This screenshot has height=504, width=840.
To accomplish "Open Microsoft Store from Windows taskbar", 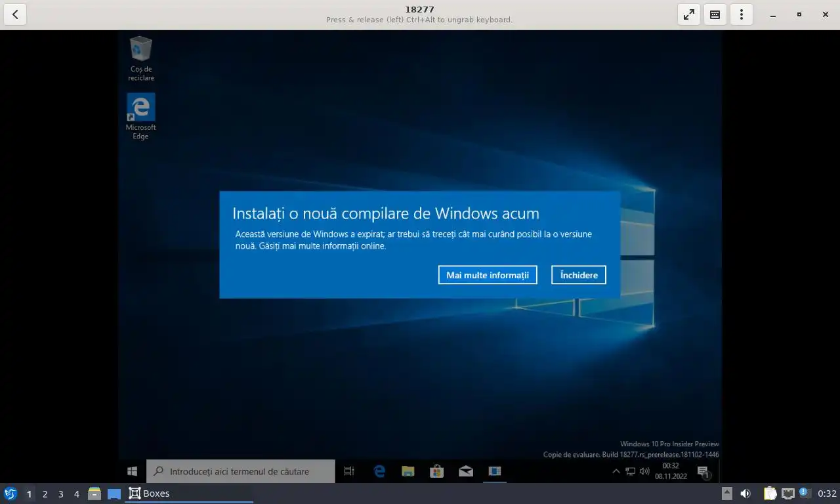I will [x=437, y=471].
